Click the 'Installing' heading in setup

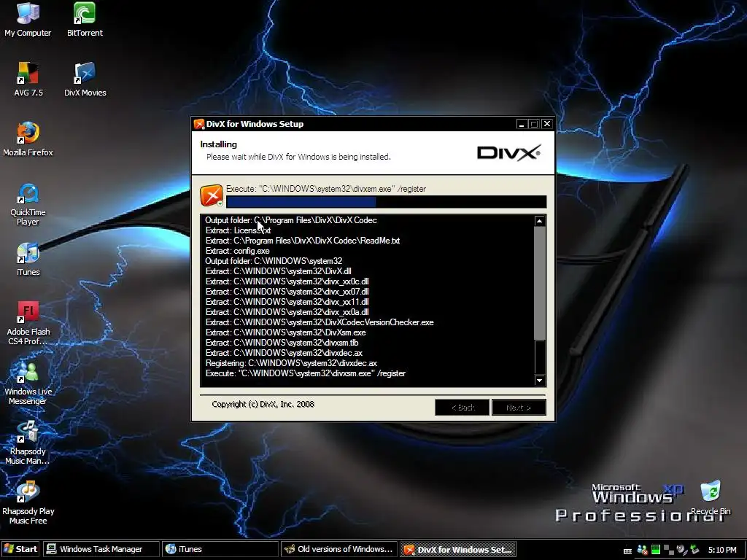tap(218, 144)
